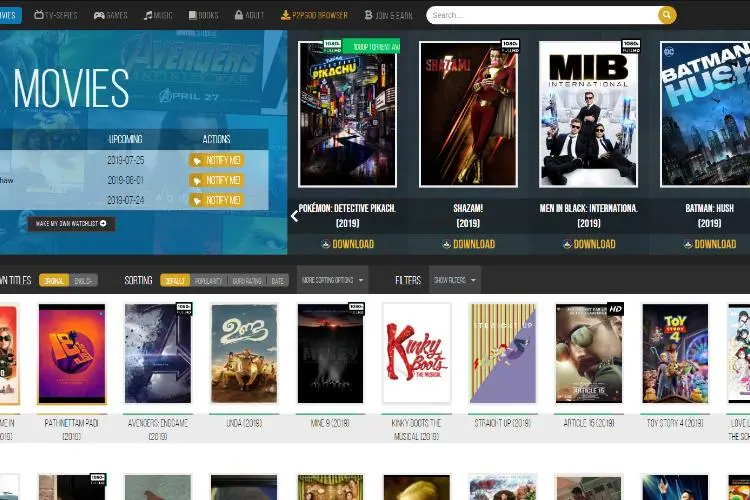Screen dimensions: 750x500
Task: Click Notify Me for the 2019-08-01 release
Action: (x=216, y=180)
